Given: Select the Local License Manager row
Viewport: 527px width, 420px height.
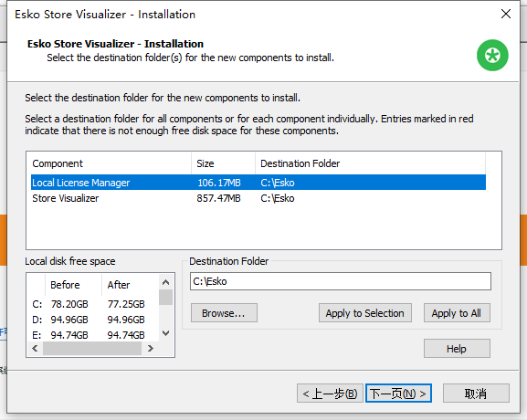Looking at the screenshot, I should pyautogui.click(x=258, y=183).
